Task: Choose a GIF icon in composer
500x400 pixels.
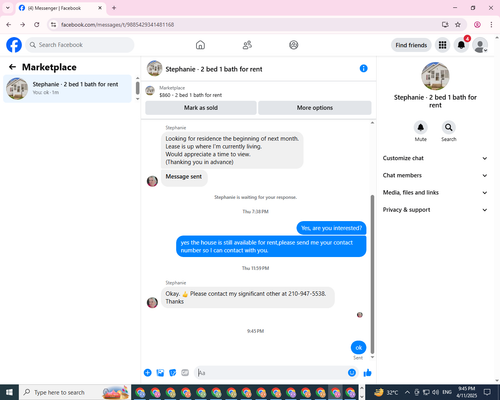Action: pyautogui.click(x=185, y=373)
